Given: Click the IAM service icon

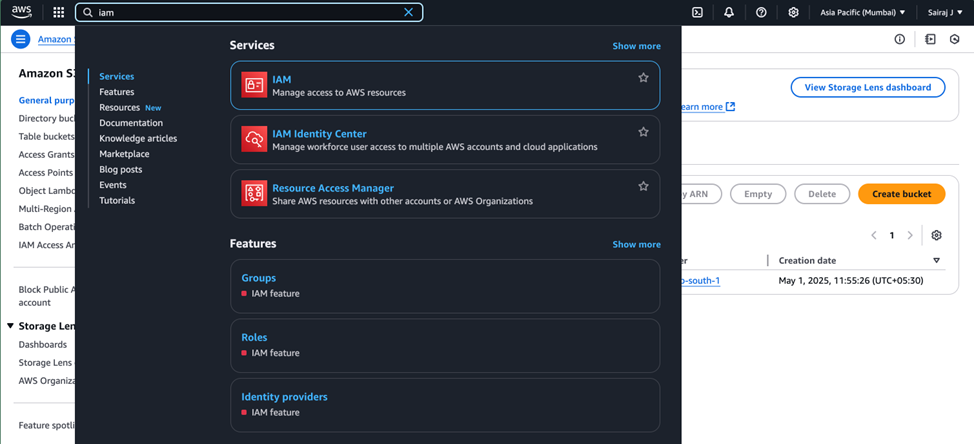Looking at the screenshot, I should [x=254, y=85].
